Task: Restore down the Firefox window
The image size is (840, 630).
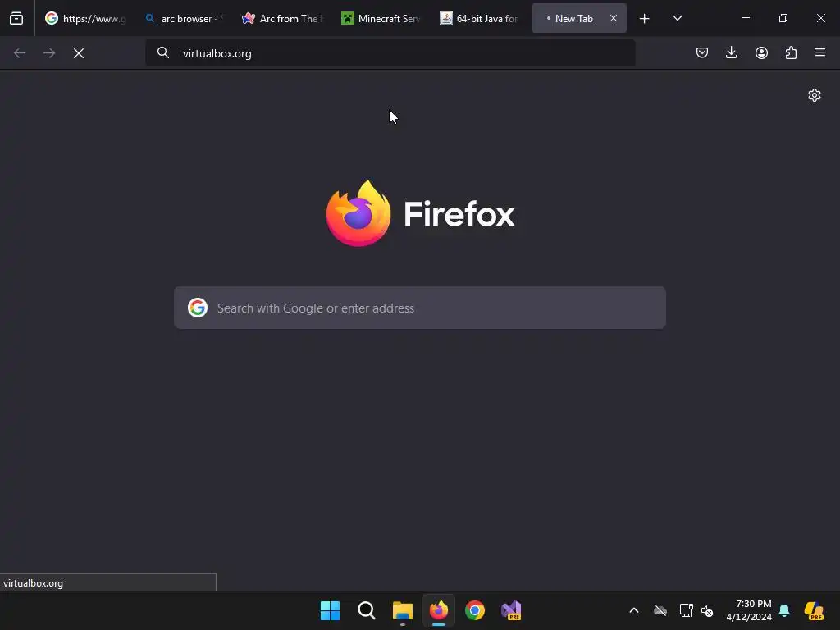Action: [x=783, y=18]
